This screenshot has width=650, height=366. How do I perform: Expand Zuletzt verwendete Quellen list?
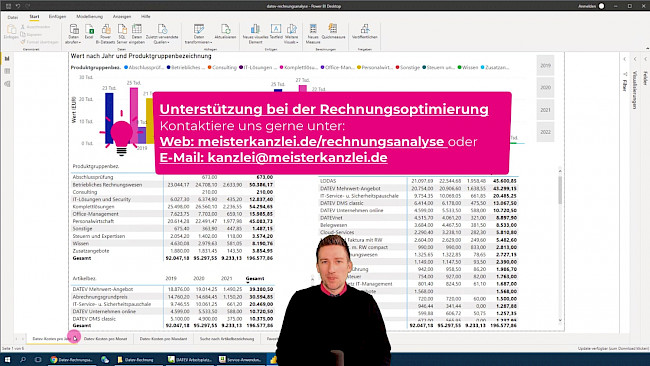(x=162, y=34)
